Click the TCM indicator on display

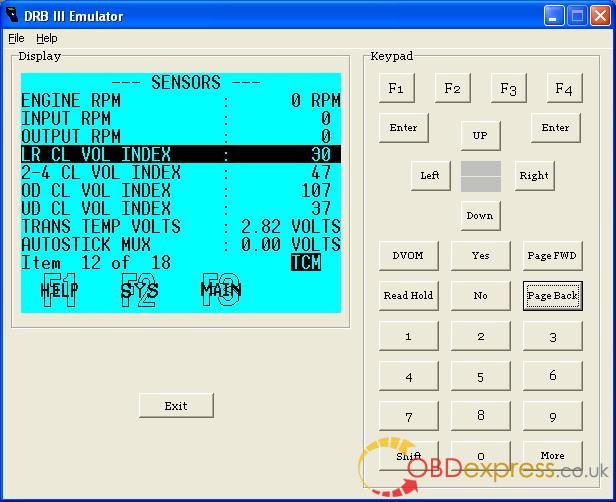coord(306,262)
